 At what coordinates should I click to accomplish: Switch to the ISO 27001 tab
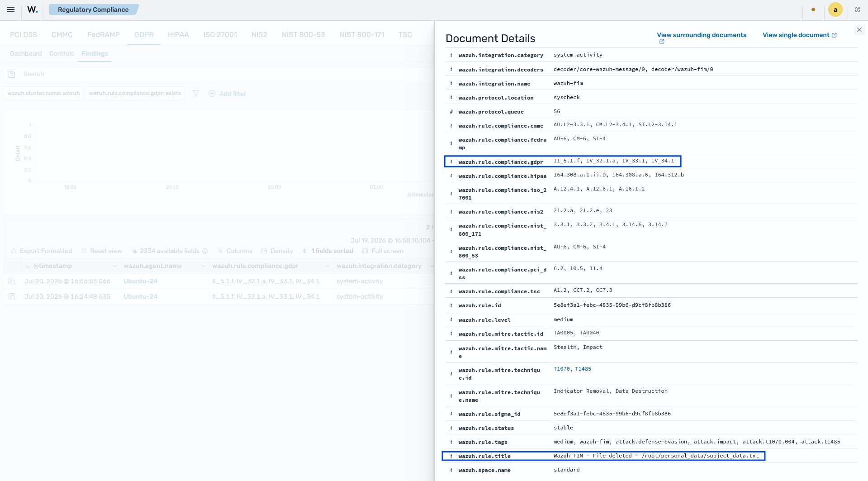click(220, 34)
